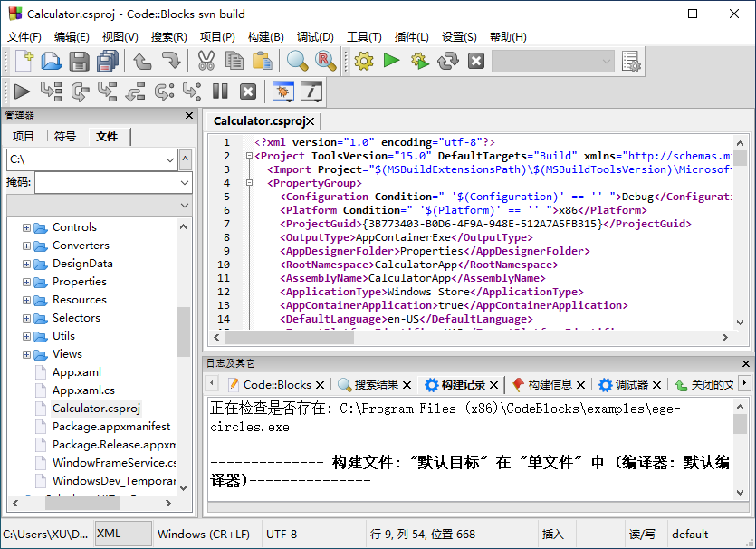Switch to the 符号 manager tab

[x=64, y=137]
